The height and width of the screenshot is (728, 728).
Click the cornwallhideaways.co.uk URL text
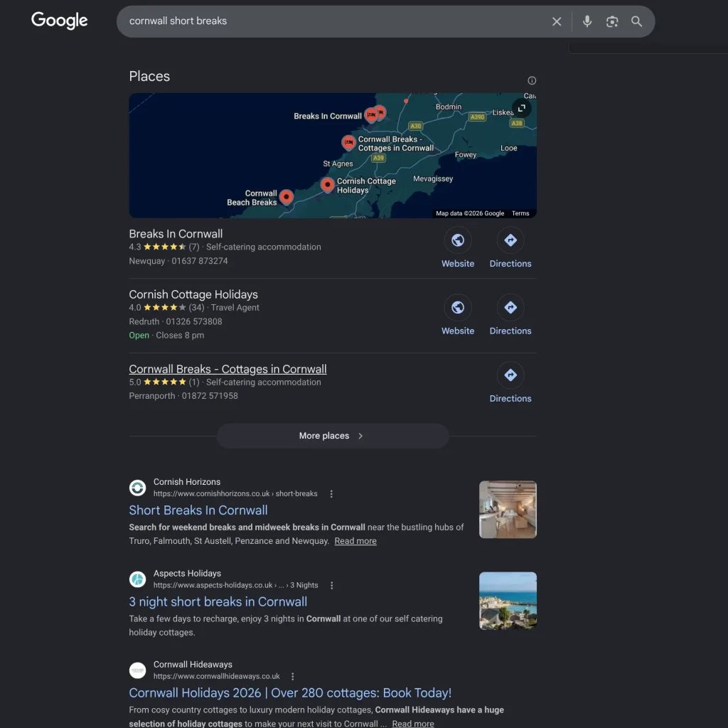(216, 677)
